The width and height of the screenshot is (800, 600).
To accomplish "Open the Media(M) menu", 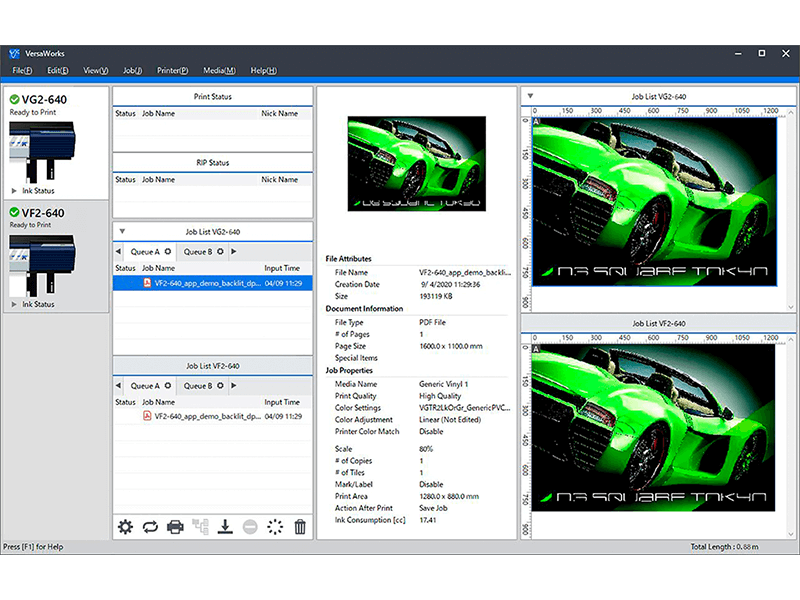I will 219,70.
